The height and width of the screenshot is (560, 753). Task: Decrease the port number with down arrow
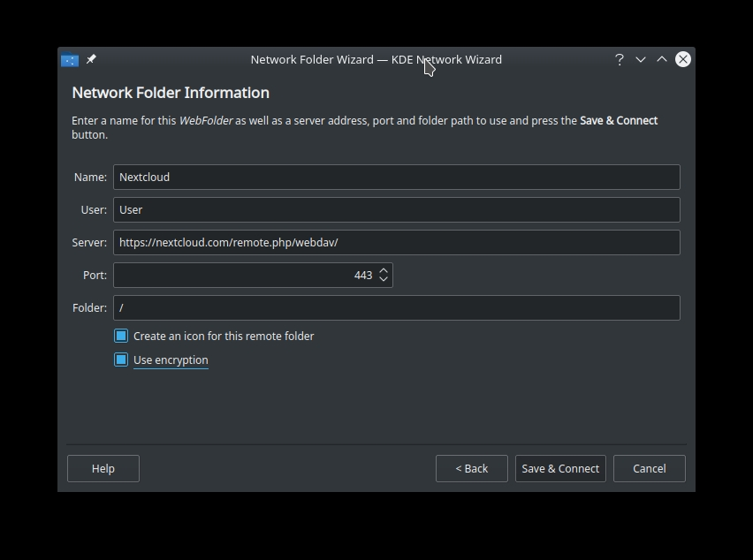(x=384, y=279)
